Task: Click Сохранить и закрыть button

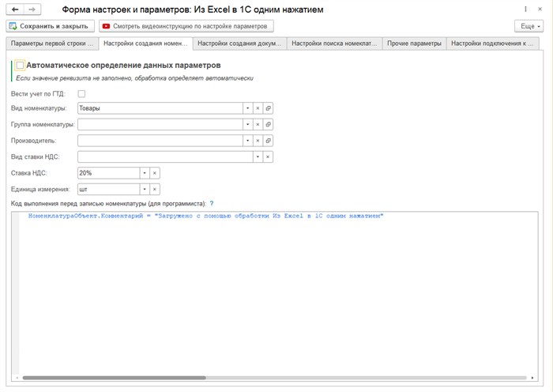Action: [x=50, y=26]
